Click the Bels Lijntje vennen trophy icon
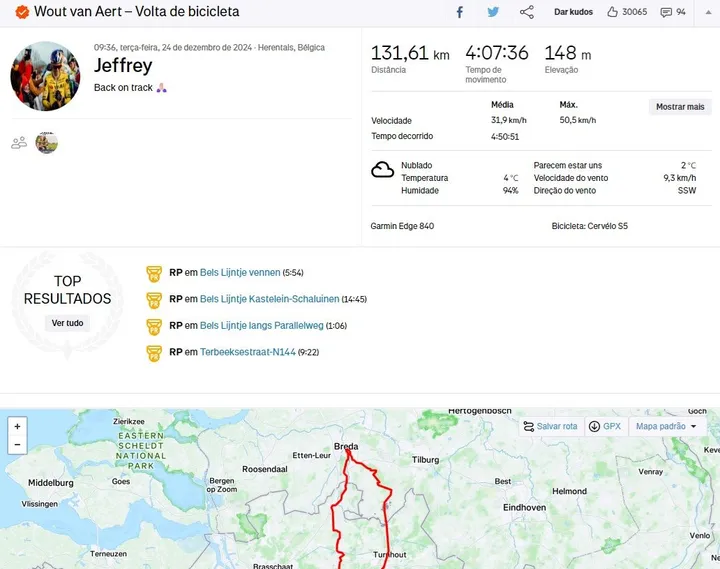This screenshot has height=569, width=720. click(x=154, y=272)
